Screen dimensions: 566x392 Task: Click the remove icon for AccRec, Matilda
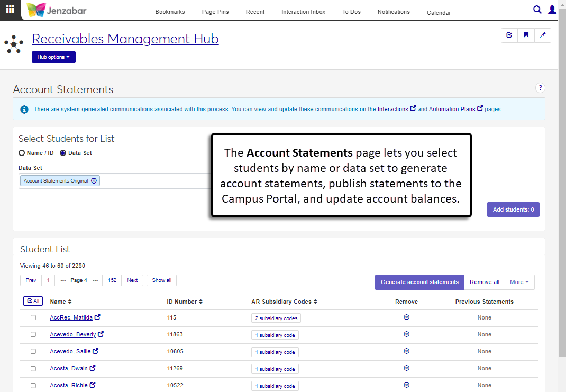(x=406, y=317)
